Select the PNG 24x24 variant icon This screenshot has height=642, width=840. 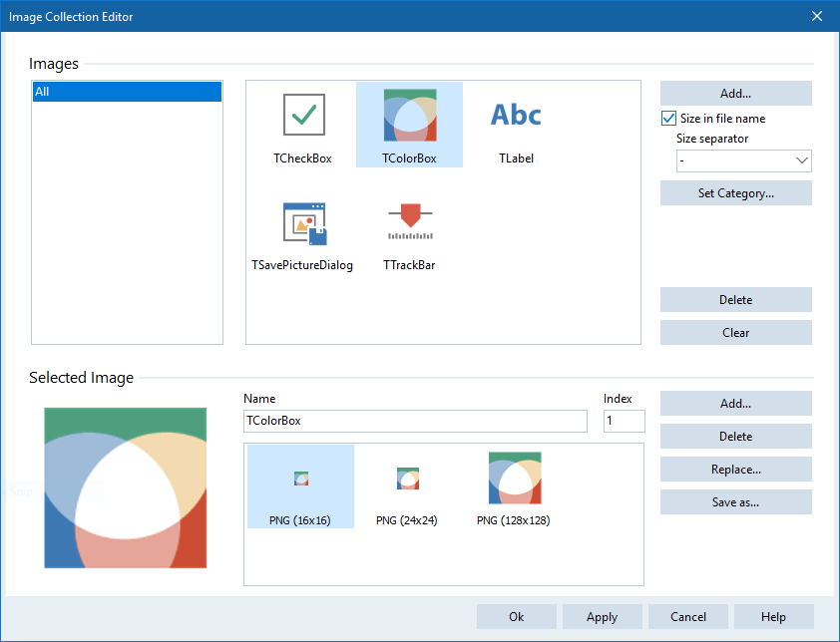pyautogui.click(x=407, y=479)
